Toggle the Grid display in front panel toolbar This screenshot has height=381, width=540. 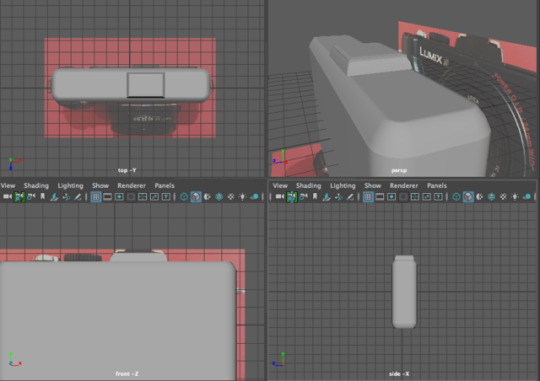96,197
